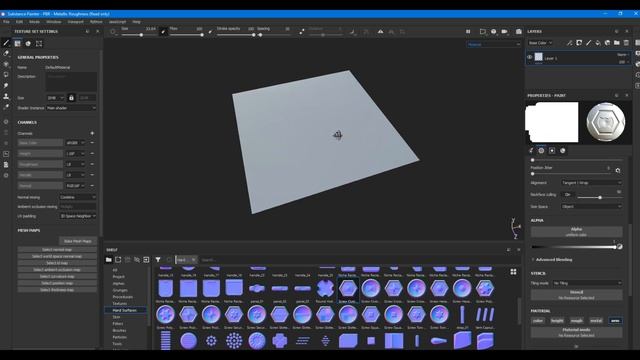
Task: Adjust the brush Flow slider
Action: click(187, 35)
